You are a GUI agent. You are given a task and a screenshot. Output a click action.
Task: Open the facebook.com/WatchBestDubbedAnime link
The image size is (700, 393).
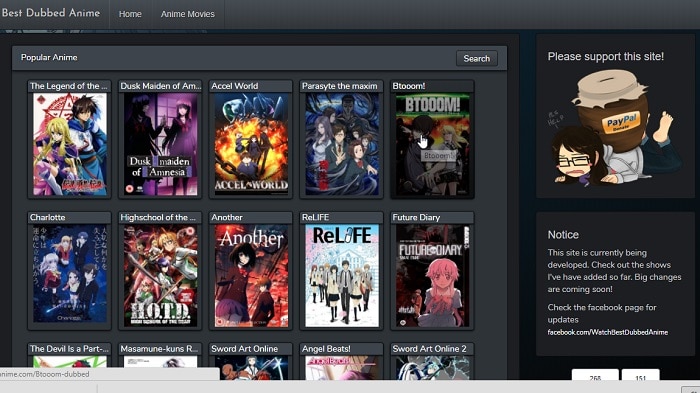coord(608,332)
